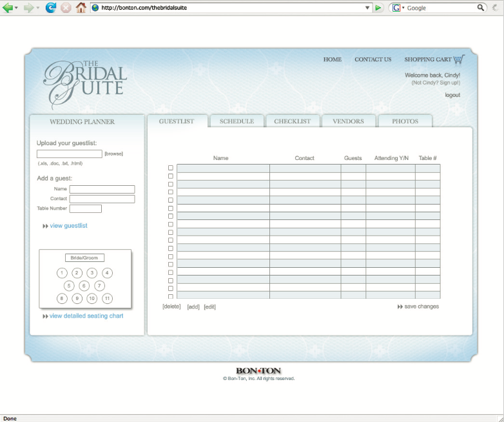This screenshot has height=422, width=504.
Task: Open the search engine chooser dropdown
Action: pyautogui.click(x=403, y=7)
